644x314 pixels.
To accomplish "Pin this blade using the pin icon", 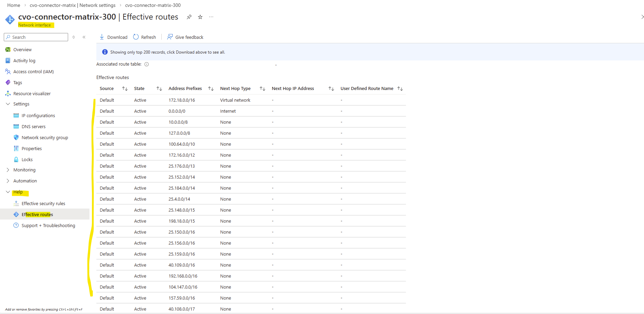I will coord(189,17).
